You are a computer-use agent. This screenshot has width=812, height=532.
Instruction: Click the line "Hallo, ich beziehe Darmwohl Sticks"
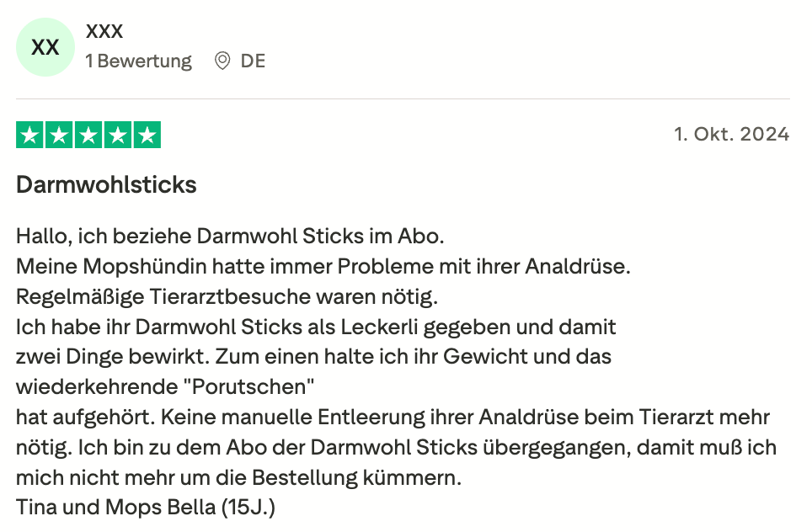pyautogui.click(x=229, y=237)
